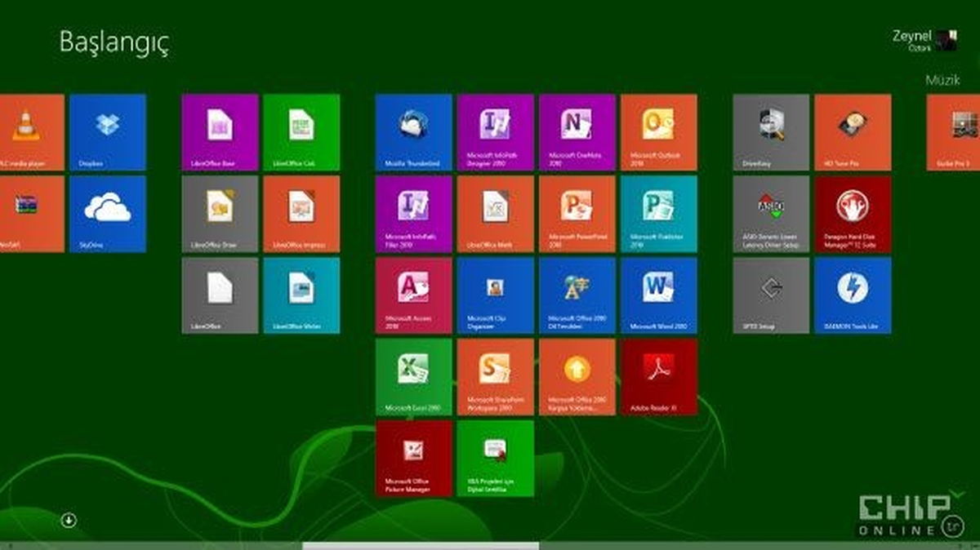Open Microsoft Office 2010 upload center tile
The image size is (980, 550).
click(x=577, y=377)
